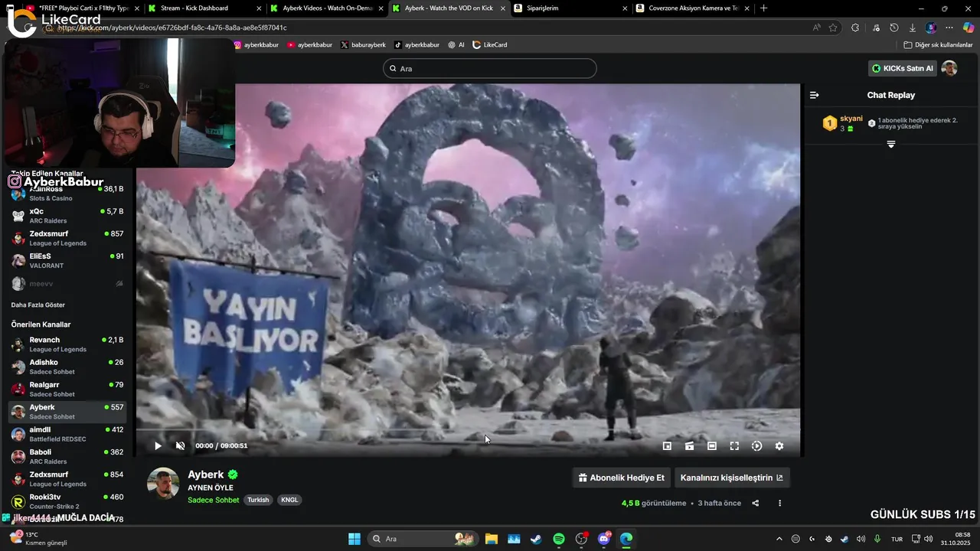Viewport: 980px width, 551px height.
Task: Share this VOD via share icon
Action: point(756,503)
